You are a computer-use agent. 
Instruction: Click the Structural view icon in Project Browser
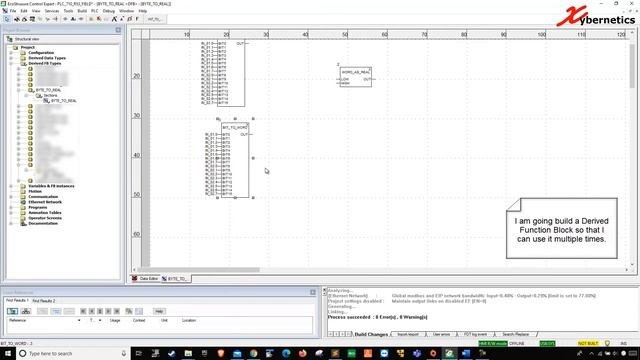10,39
